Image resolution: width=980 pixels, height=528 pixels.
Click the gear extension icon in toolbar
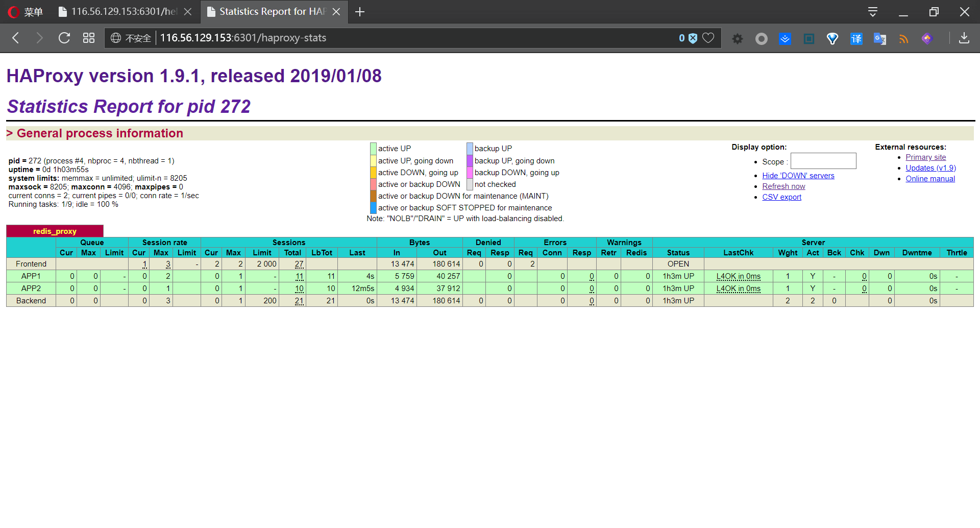point(738,38)
